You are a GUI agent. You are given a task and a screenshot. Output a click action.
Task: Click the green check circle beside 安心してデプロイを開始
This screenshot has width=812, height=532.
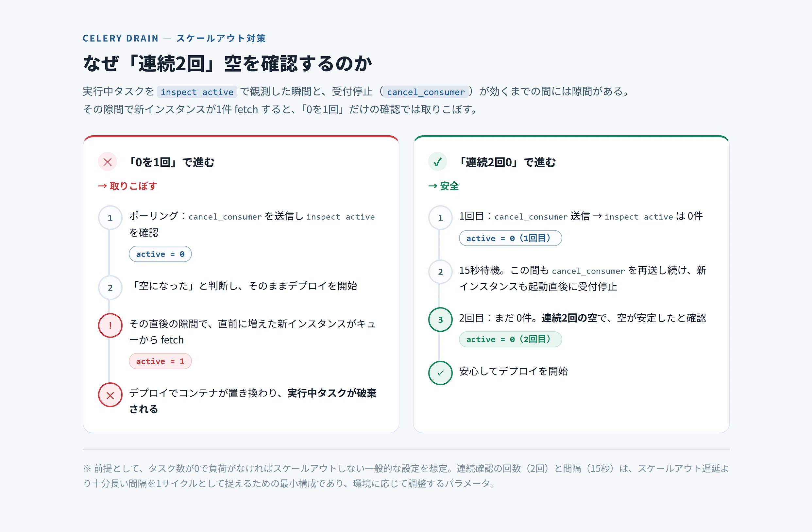pos(440,373)
